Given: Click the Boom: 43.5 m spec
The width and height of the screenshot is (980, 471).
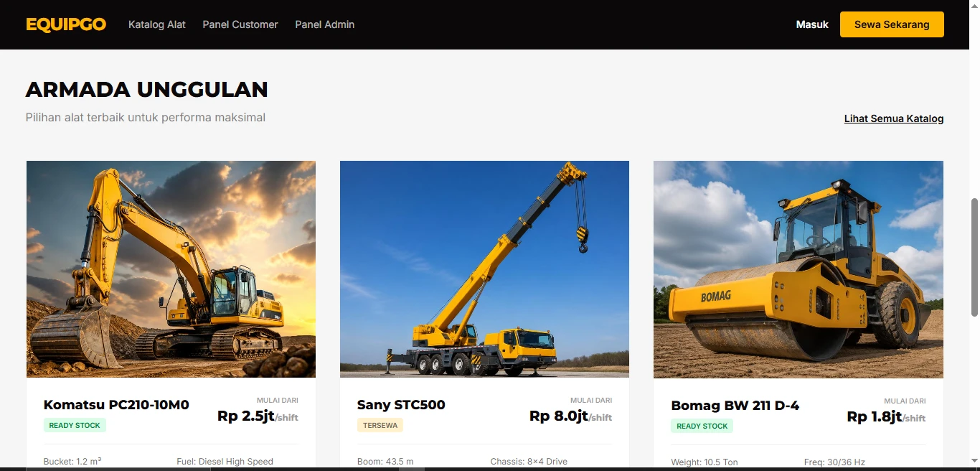Looking at the screenshot, I should (x=385, y=461).
